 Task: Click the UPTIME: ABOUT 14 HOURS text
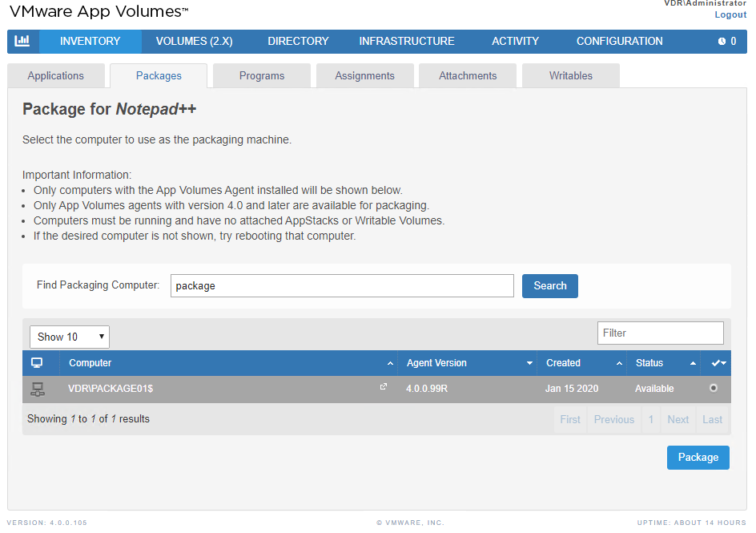tap(691, 523)
